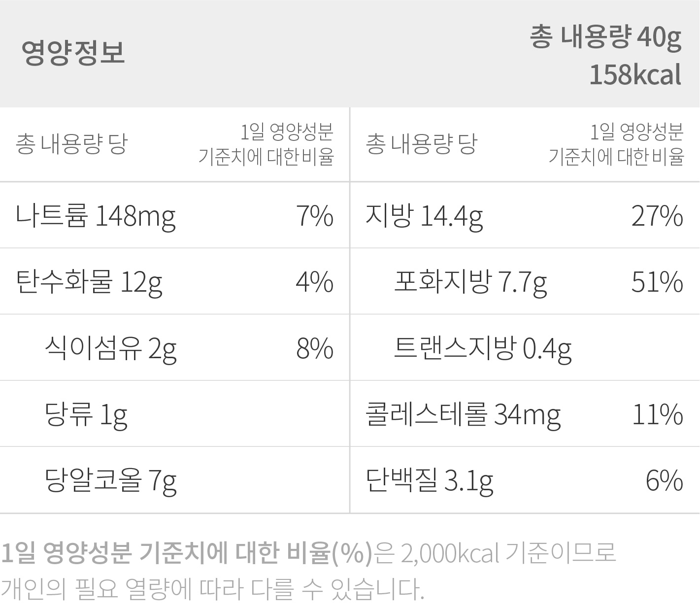Screen dimensions: 700x608
Task: Click the 8% dietary fiber percentage
Action: point(315,348)
